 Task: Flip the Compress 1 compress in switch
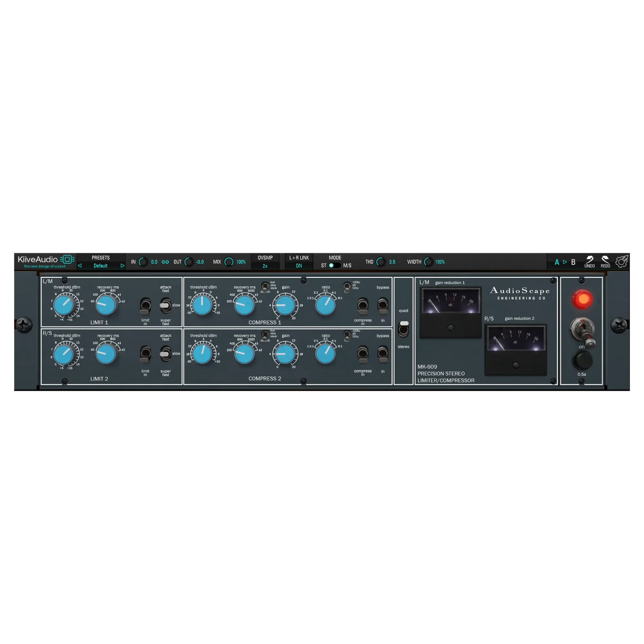click(x=363, y=306)
